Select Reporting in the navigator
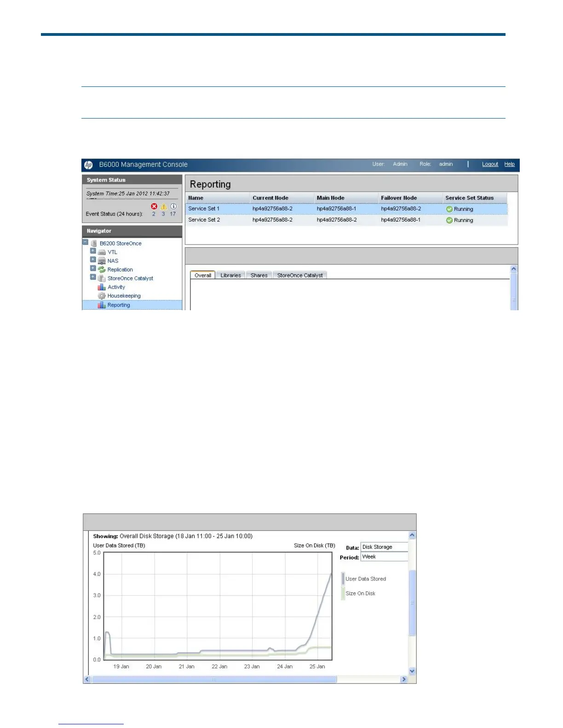563x728 pixels. click(x=119, y=305)
